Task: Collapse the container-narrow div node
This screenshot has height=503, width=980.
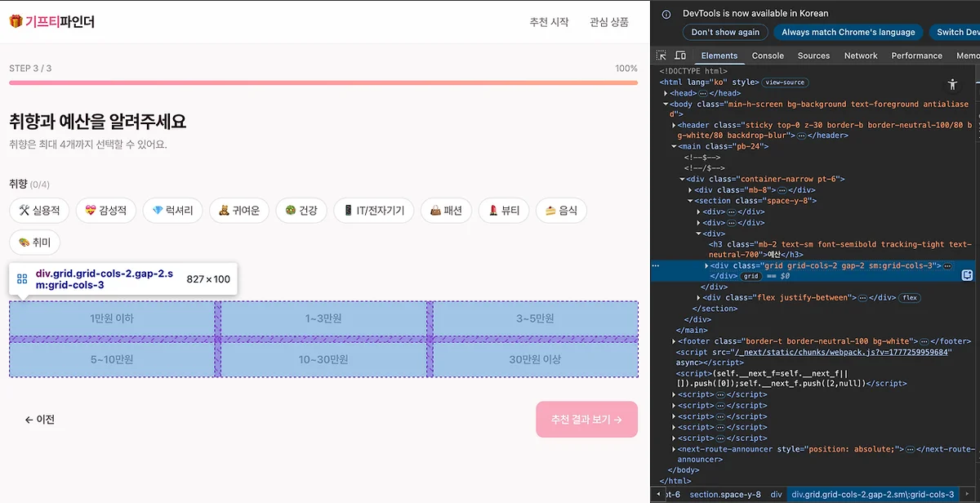Action: click(x=683, y=179)
